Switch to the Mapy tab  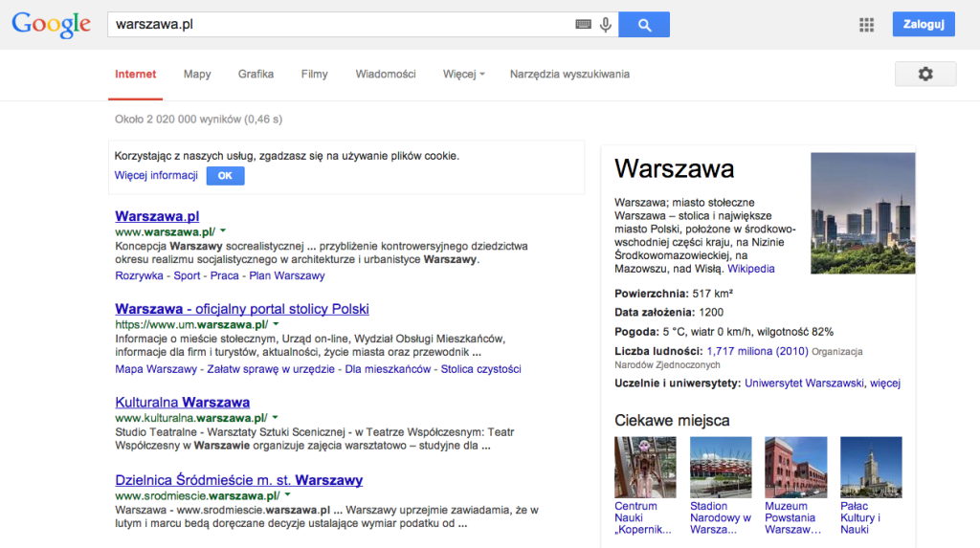[x=197, y=74]
